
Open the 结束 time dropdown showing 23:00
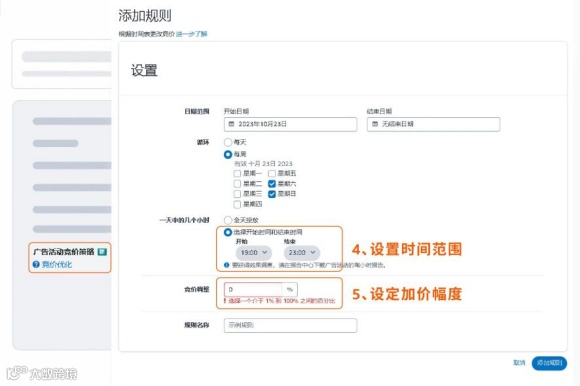(302, 253)
